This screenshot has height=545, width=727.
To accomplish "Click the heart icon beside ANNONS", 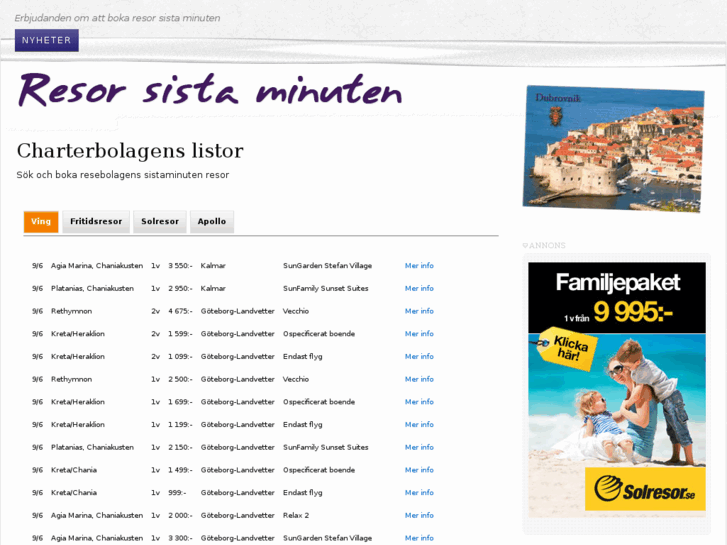I will [x=525, y=245].
